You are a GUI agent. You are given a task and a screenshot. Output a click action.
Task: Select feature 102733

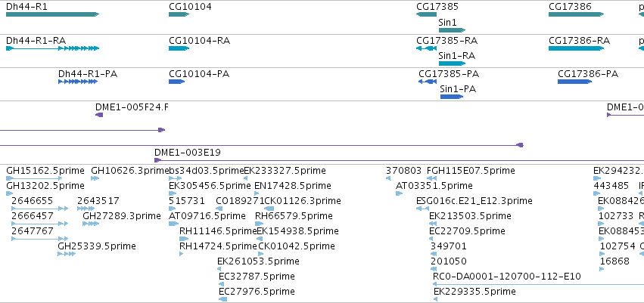tap(602, 224)
